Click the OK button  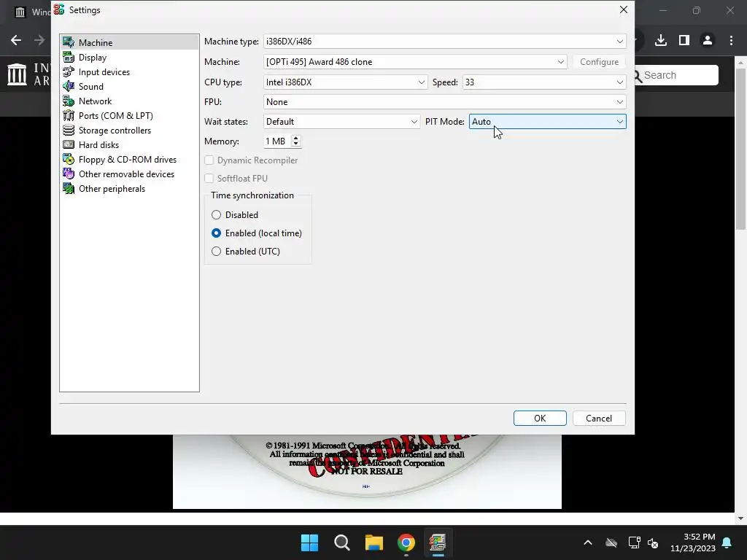(540, 418)
